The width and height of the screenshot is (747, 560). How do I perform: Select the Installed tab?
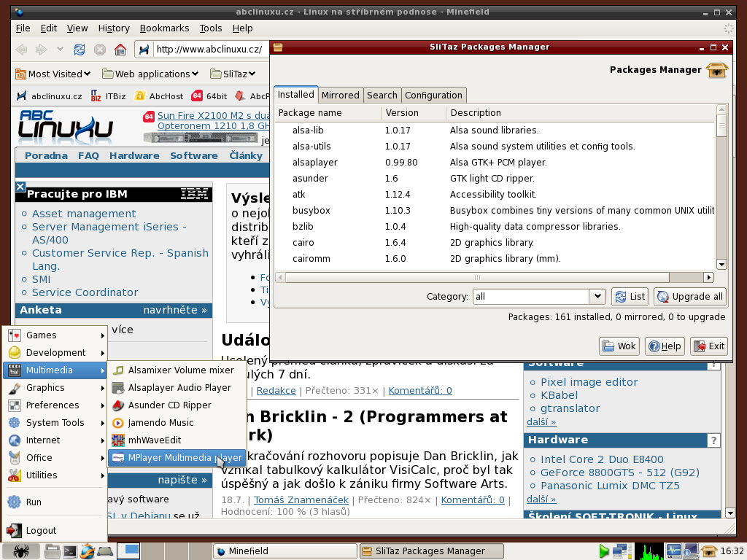[296, 94]
